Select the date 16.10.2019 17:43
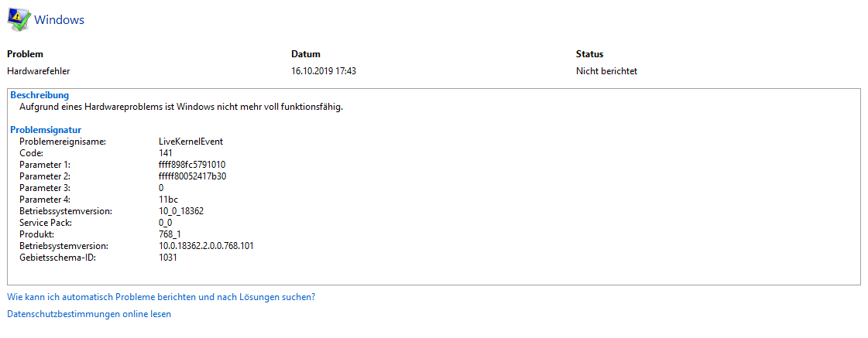Viewport: 868px width, 338px height. [x=324, y=71]
